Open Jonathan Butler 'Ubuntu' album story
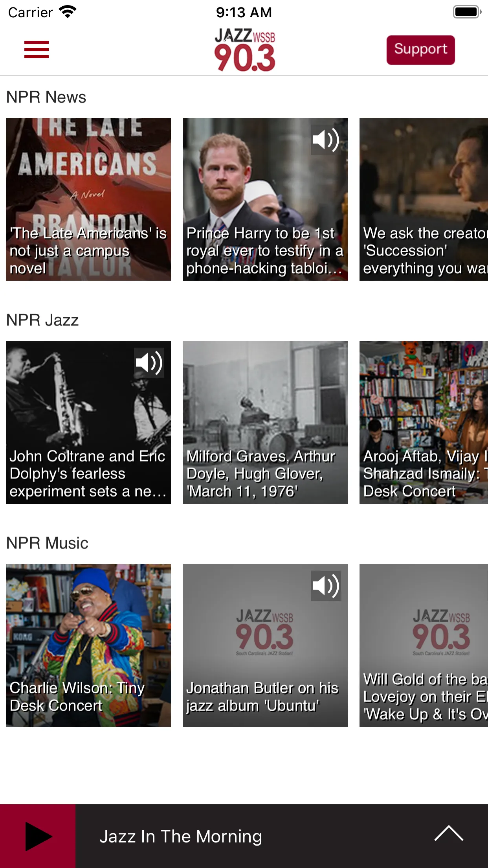 pyautogui.click(x=265, y=645)
